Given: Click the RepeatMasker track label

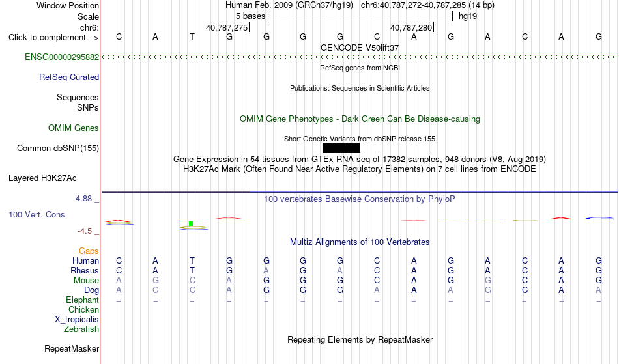Looking at the screenshot, I should tap(72, 348).
